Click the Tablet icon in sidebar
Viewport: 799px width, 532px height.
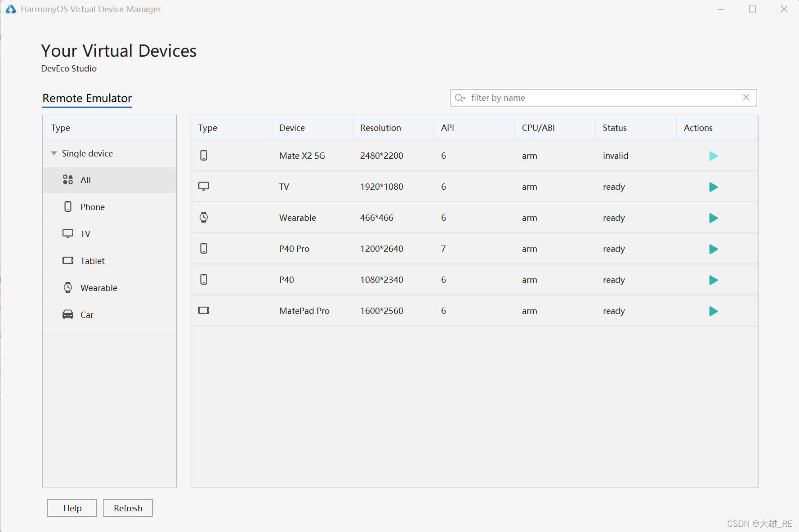[68, 260]
